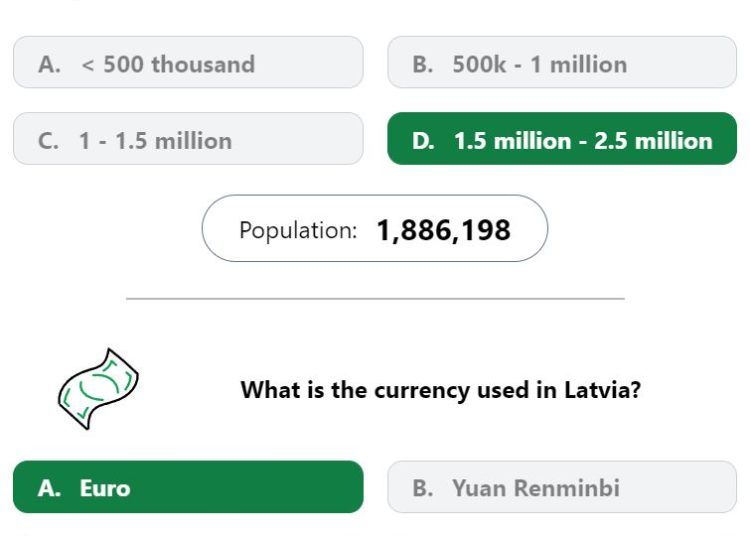The width and height of the screenshot is (750, 536).
Task: Pick the "1 - 1.5 million" answer
Action: [x=188, y=139]
